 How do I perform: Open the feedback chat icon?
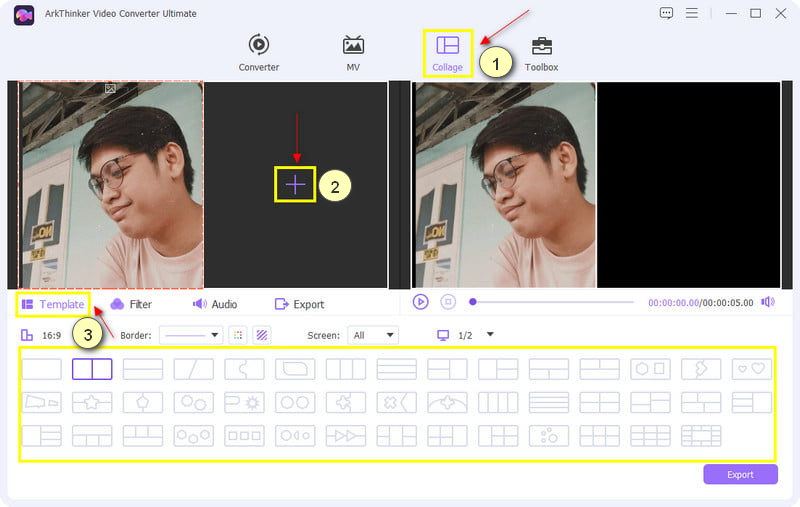point(666,13)
